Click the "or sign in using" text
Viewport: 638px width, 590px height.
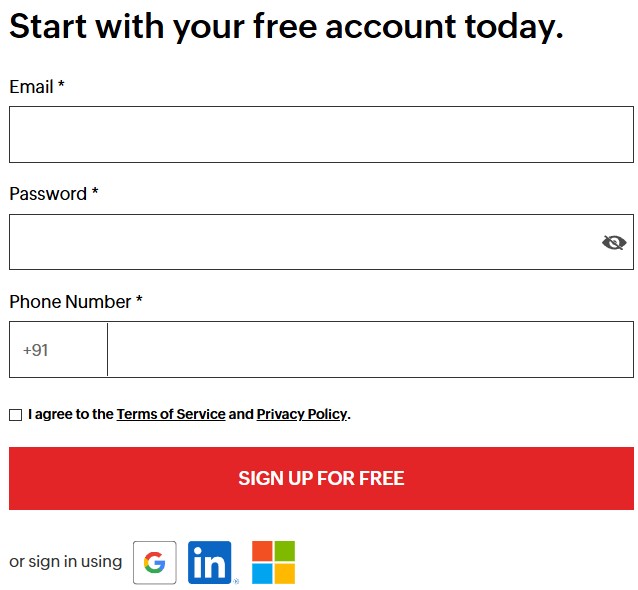pyautogui.click(x=65, y=561)
